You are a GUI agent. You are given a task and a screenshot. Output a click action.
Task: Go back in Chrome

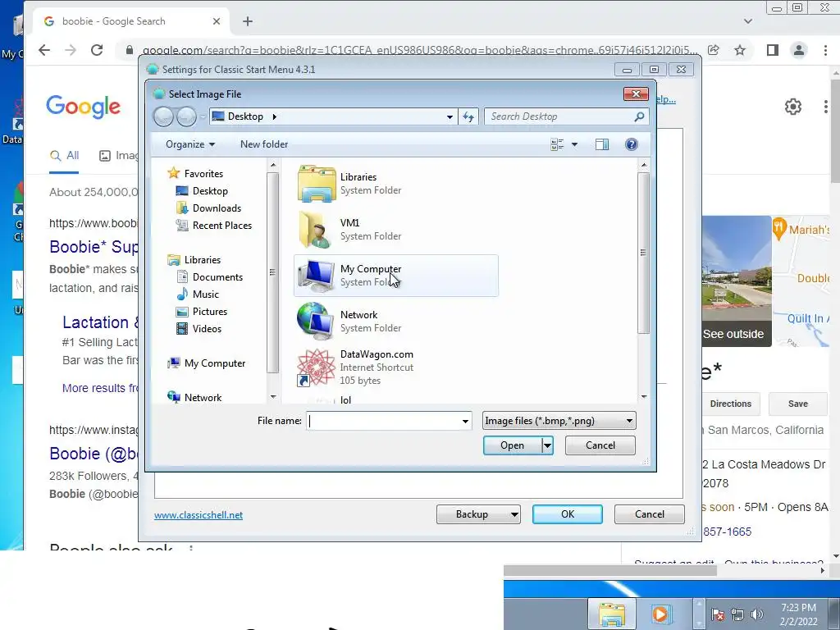[x=44, y=50]
